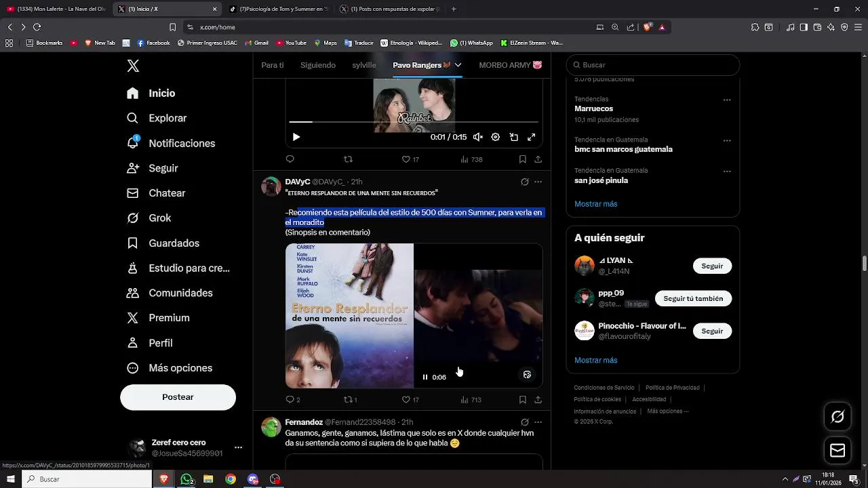Click the X logo in sidebar

[x=133, y=66]
